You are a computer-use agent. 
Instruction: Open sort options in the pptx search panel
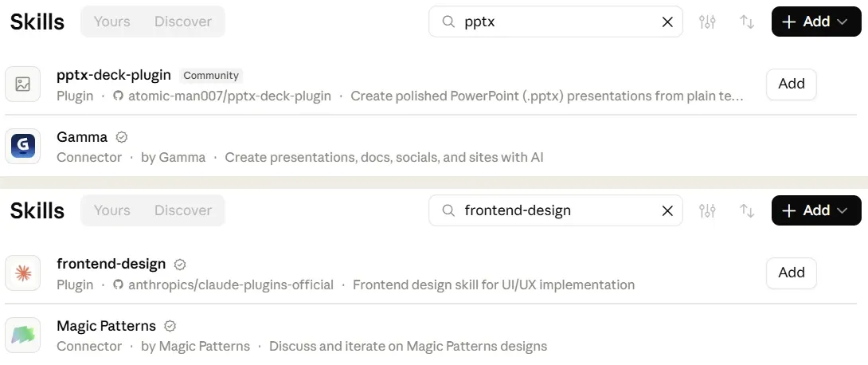pos(747,22)
